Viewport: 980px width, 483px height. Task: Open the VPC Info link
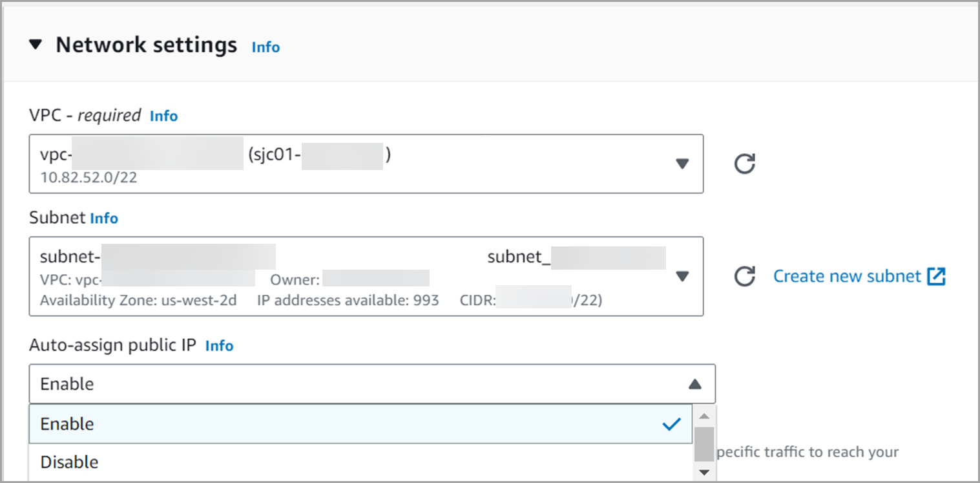coord(163,116)
